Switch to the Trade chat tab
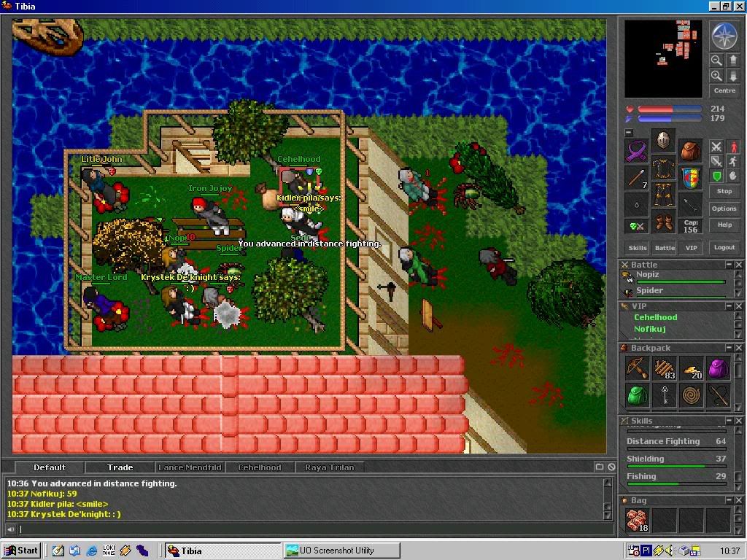The width and height of the screenshot is (747, 560). [x=120, y=467]
